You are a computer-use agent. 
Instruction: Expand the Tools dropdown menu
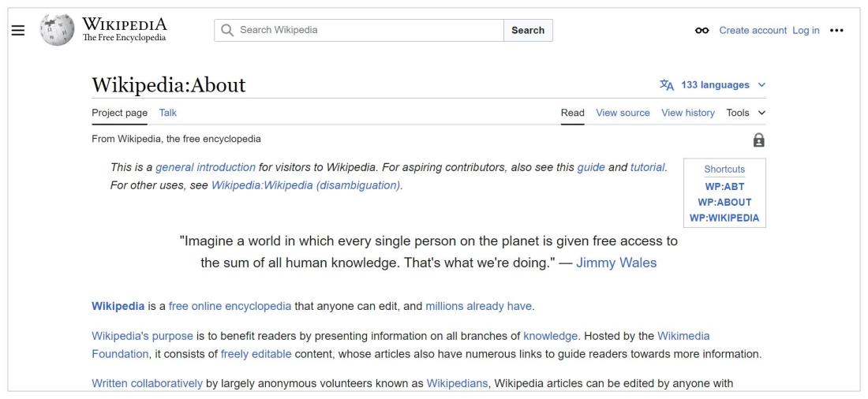pyautogui.click(x=746, y=113)
